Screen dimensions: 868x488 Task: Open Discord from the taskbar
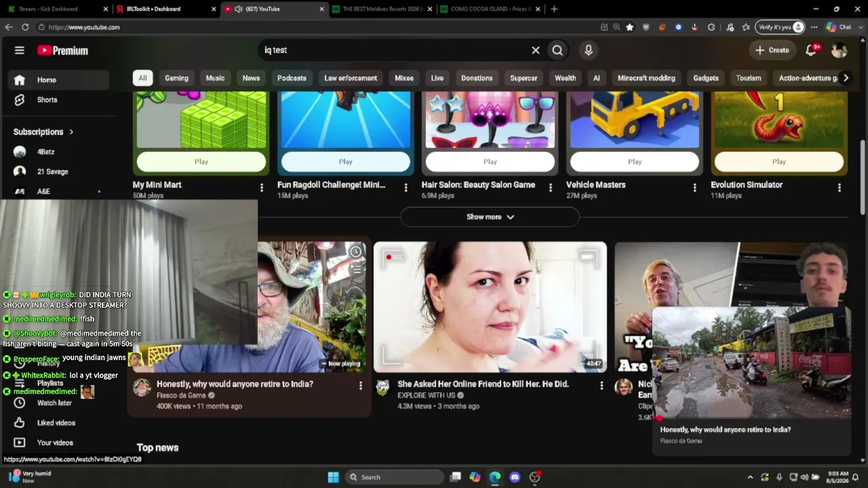515,477
